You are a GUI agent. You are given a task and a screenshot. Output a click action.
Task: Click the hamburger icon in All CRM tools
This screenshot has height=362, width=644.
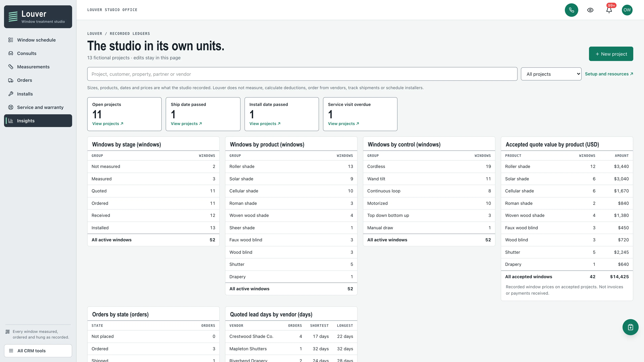pyautogui.click(x=11, y=350)
